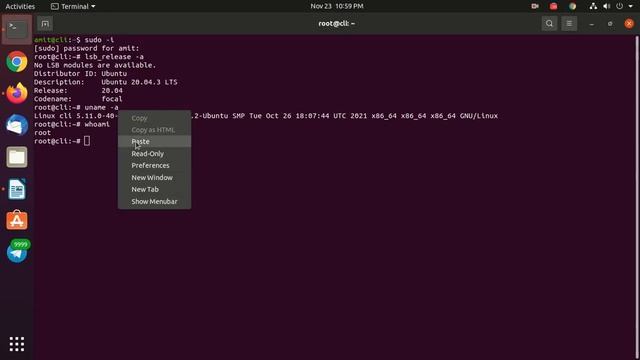Open the Terminal app menu dropdown
Viewport: 640px width, 360px height.
click(73, 6)
